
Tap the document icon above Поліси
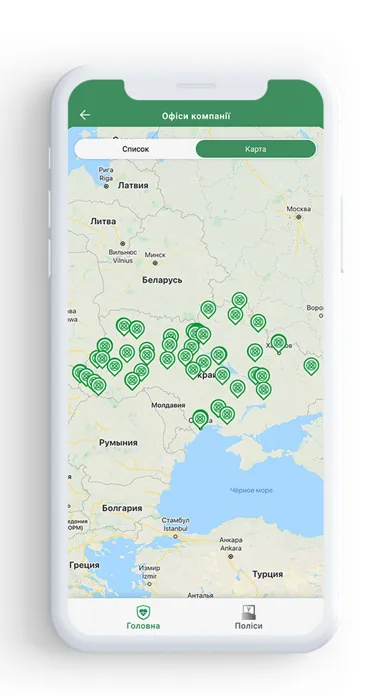(x=249, y=612)
